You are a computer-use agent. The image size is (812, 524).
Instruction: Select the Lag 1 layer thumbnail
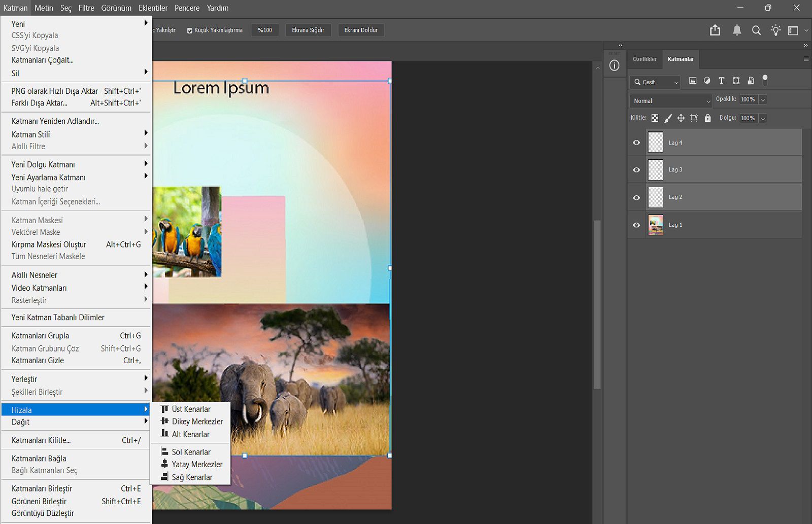[656, 225]
